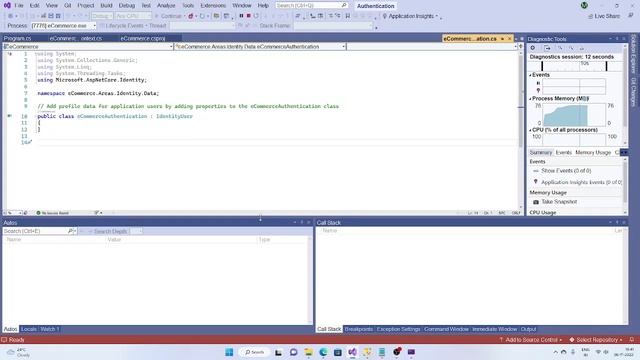Open the Extensions menu

(213, 6)
